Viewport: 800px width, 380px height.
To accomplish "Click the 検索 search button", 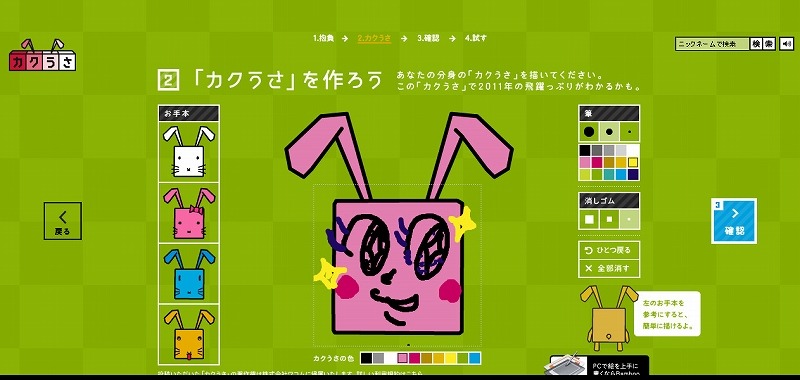I will (762, 44).
